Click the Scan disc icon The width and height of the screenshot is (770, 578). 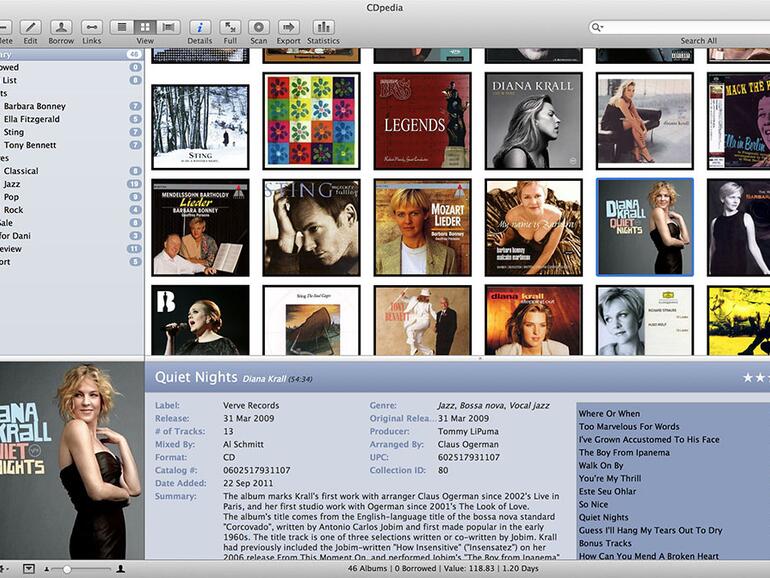pyautogui.click(x=259, y=27)
